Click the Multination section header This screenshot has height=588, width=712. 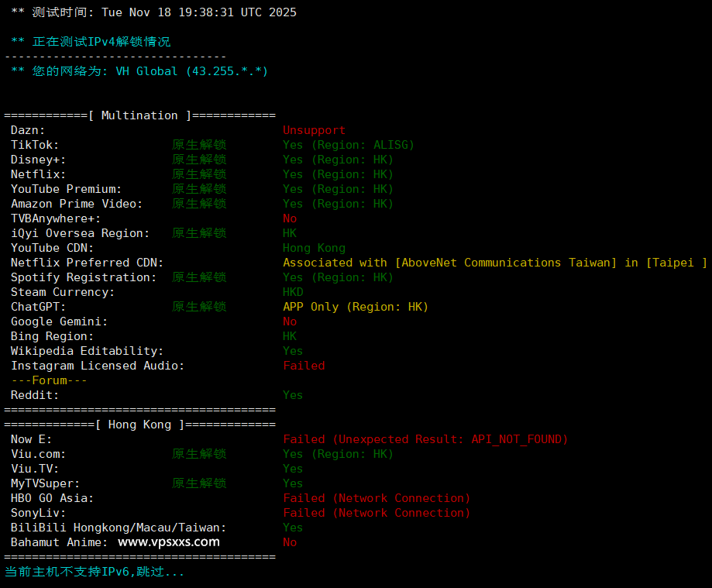tap(139, 115)
